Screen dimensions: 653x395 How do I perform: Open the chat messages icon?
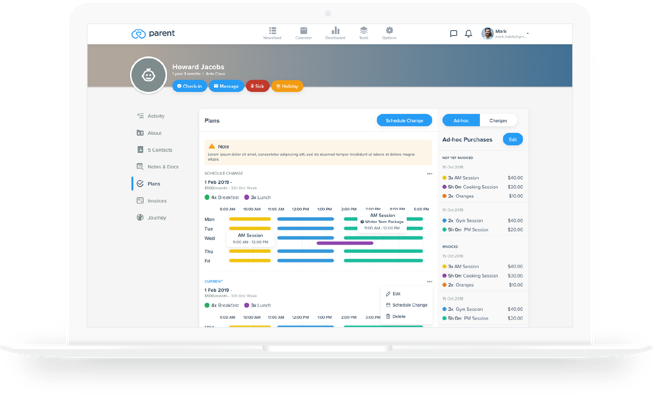pyautogui.click(x=454, y=33)
